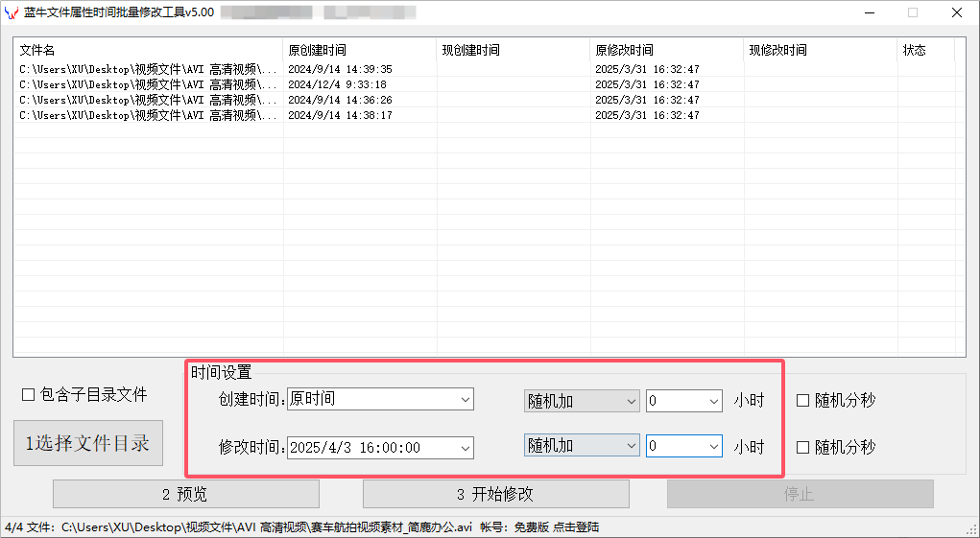Enable 随机分秒 for 创建时间 row
980x538 pixels.
(x=836, y=400)
